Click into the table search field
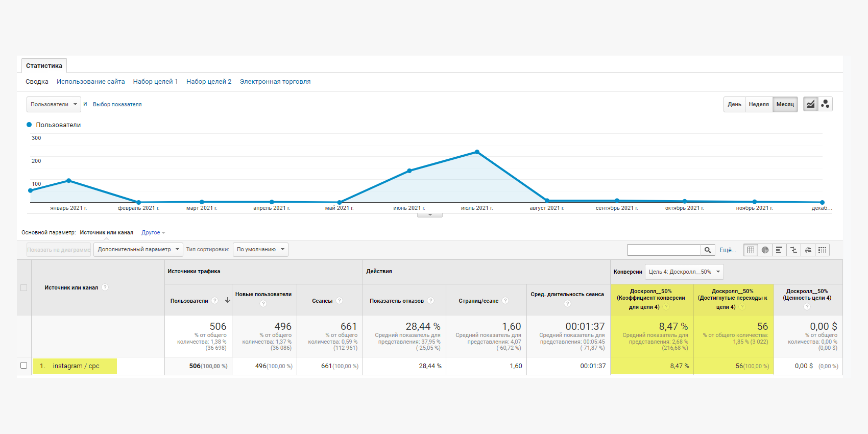Viewport: 868px width, 434px height. click(664, 250)
